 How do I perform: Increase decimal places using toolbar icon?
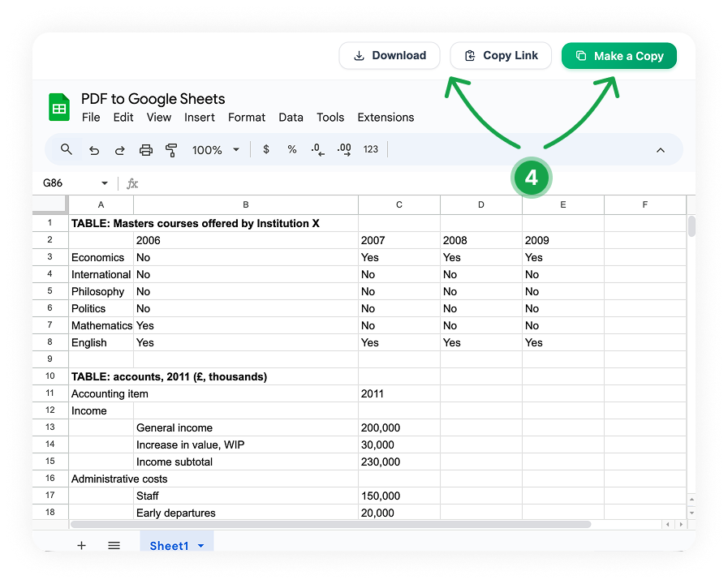[343, 149]
